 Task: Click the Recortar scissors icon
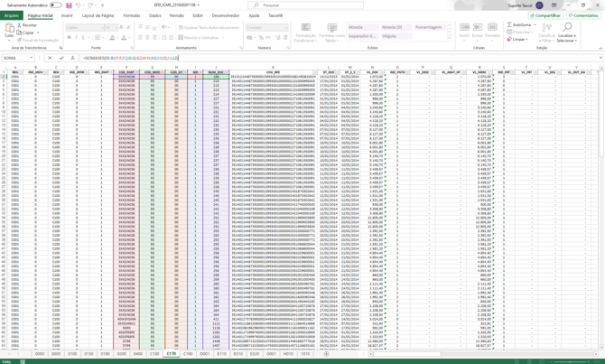click(x=20, y=25)
